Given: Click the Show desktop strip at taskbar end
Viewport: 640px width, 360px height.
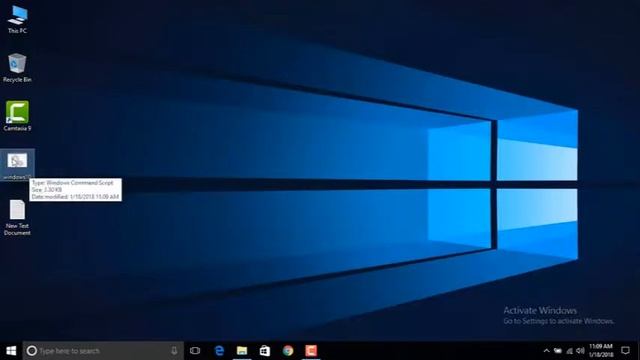Looking at the screenshot, I should click(x=638, y=351).
